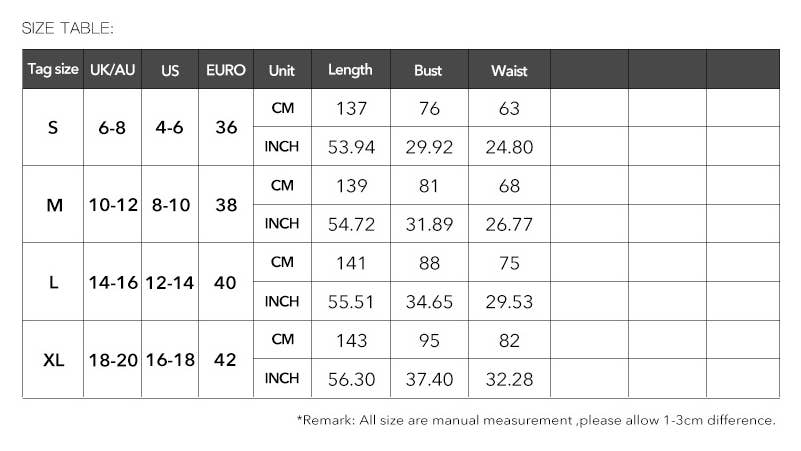This screenshot has width=801, height=451.
Task: Select the 53.94 inch length value
Action: (351, 147)
